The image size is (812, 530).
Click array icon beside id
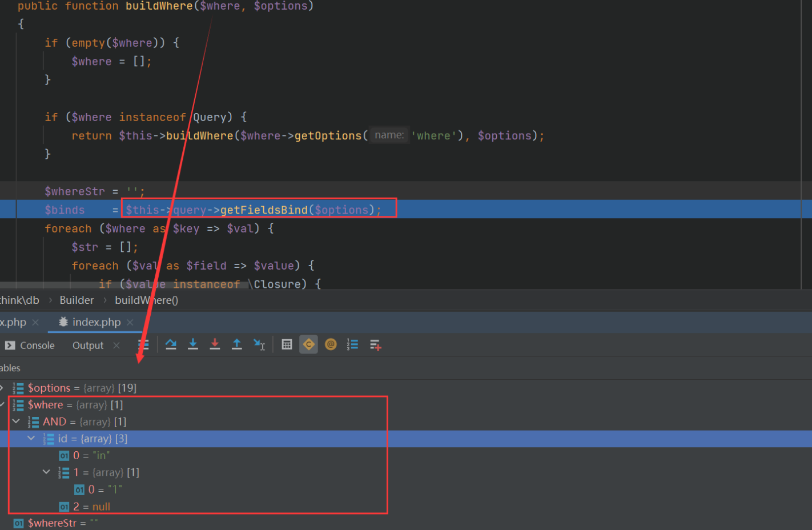coord(49,439)
